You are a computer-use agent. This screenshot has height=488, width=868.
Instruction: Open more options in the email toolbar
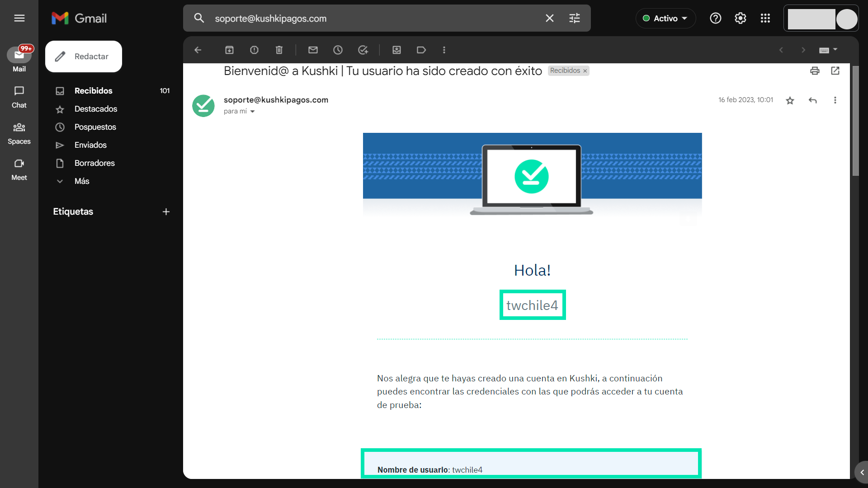click(x=444, y=50)
